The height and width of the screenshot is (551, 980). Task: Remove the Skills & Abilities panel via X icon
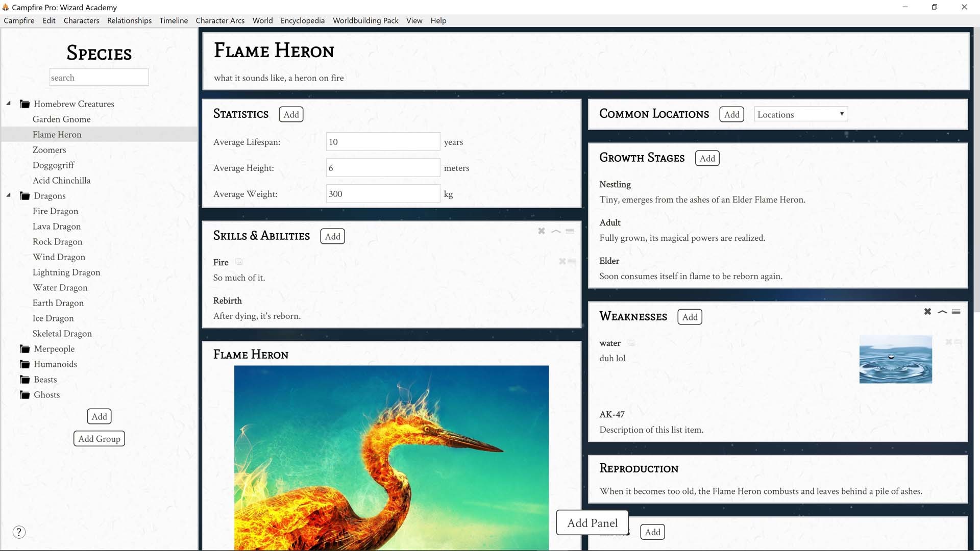[x=541, y=231]
